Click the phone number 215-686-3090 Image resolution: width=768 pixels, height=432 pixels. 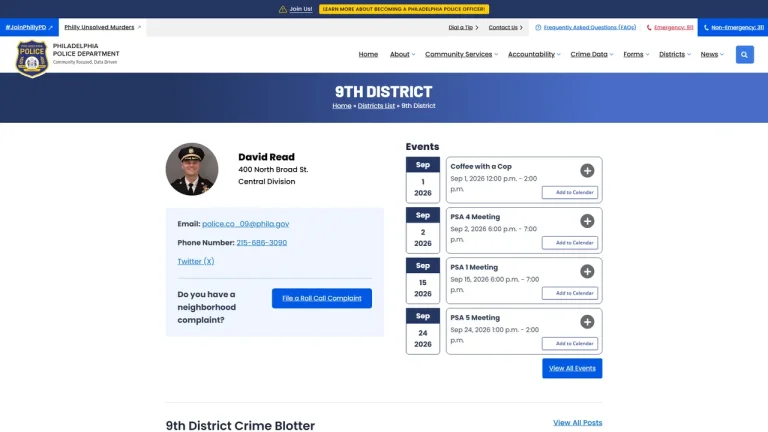pos(262,242)
